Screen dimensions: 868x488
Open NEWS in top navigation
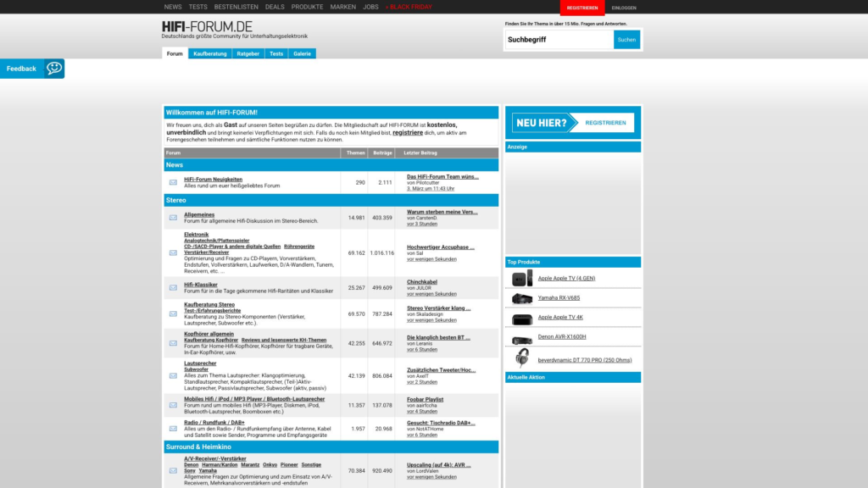click(x=173, y=7)
